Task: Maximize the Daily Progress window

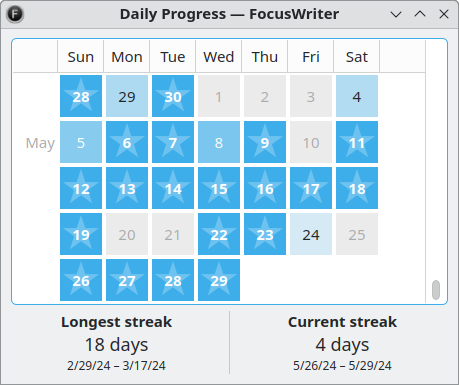Action: 420,14
